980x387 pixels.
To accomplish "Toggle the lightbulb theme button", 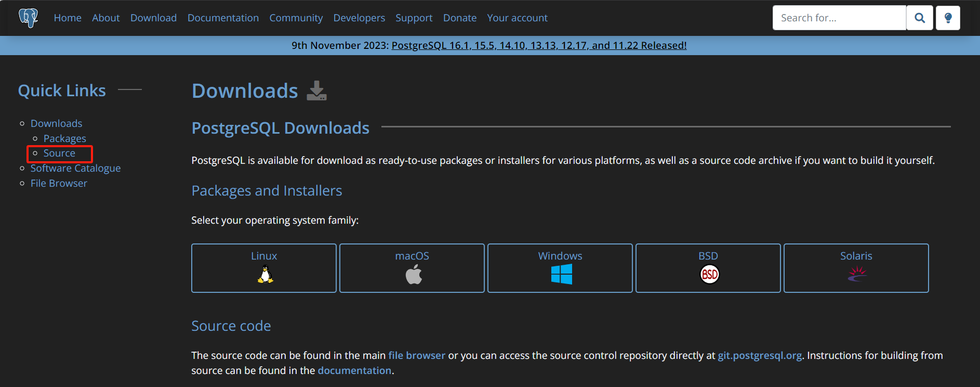I will click(948, 18).
